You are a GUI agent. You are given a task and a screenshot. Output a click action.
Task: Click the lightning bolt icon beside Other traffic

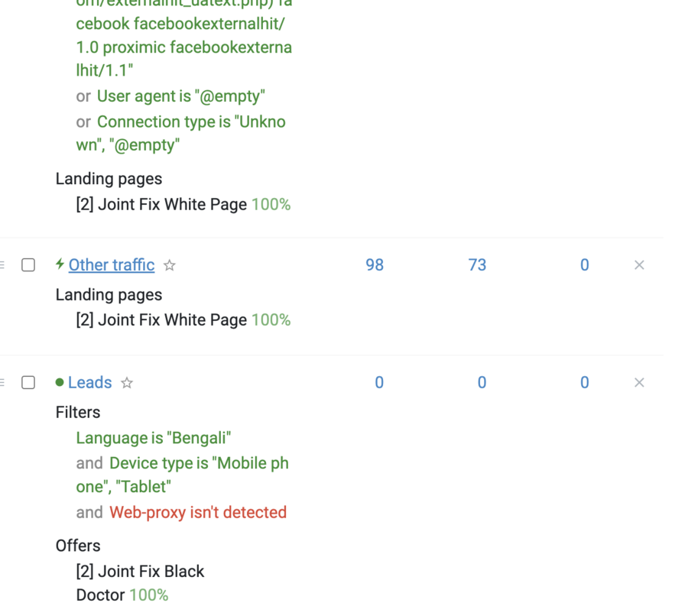[60, 264]
